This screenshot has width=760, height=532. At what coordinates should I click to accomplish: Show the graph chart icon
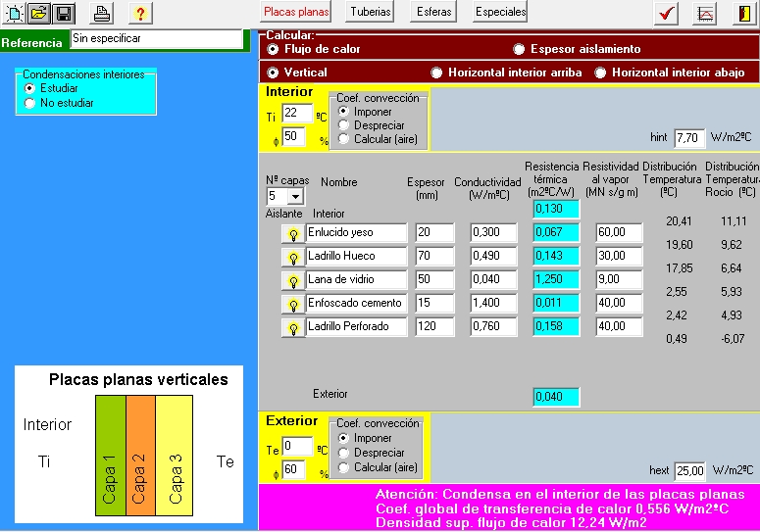705,13
